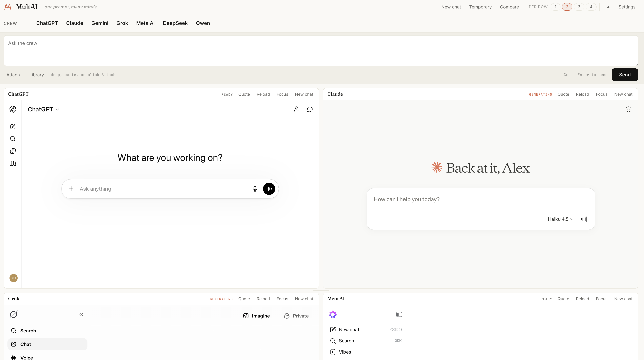The width and height of the screenshot is (644, 360).
Task: Click Quote in ChatGPT panel header
Action: [x=244, y=94]
